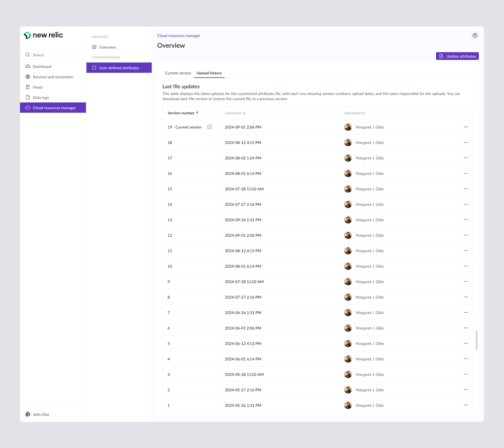
Task: Click the New Relic logo
Action: pyautogui.click(x=44, y=35)
